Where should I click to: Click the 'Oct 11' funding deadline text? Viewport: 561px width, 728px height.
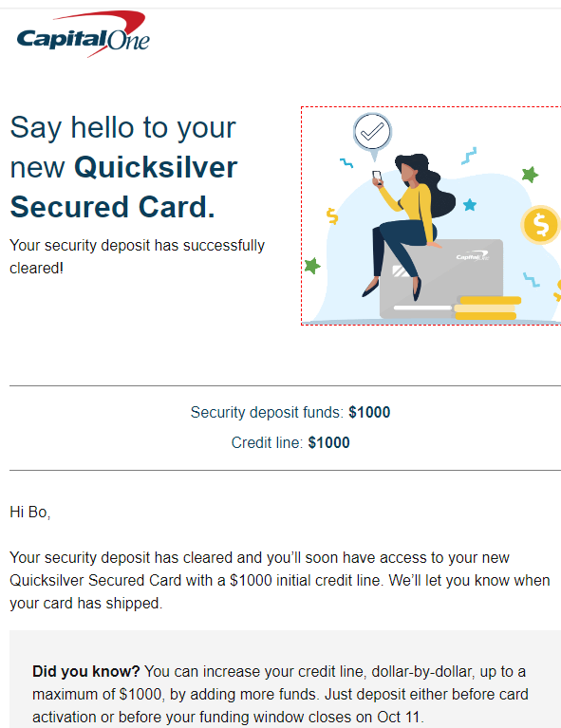pyautogui.click(x=399, y=717)
